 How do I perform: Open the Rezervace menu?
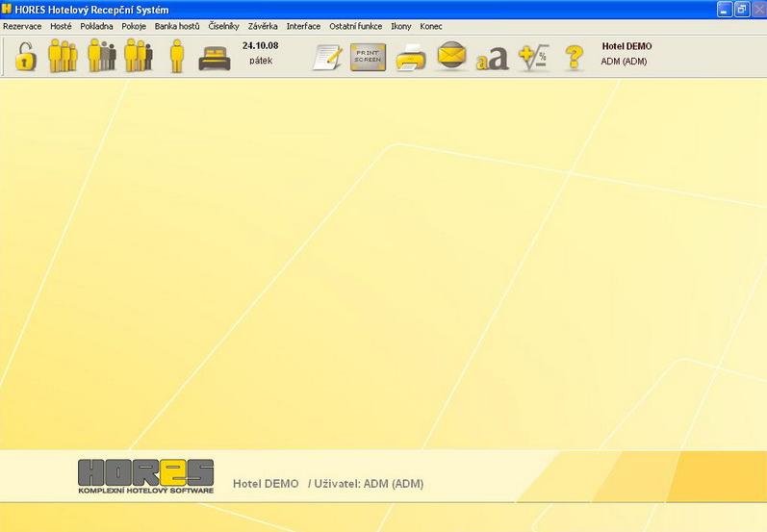[x=22, y=26]
